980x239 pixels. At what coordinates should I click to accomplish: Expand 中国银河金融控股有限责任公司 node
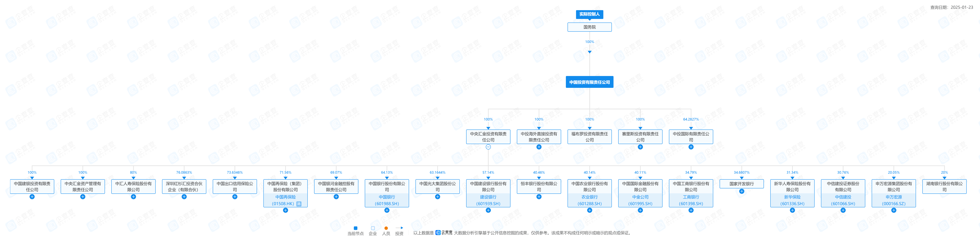point(336,197)
